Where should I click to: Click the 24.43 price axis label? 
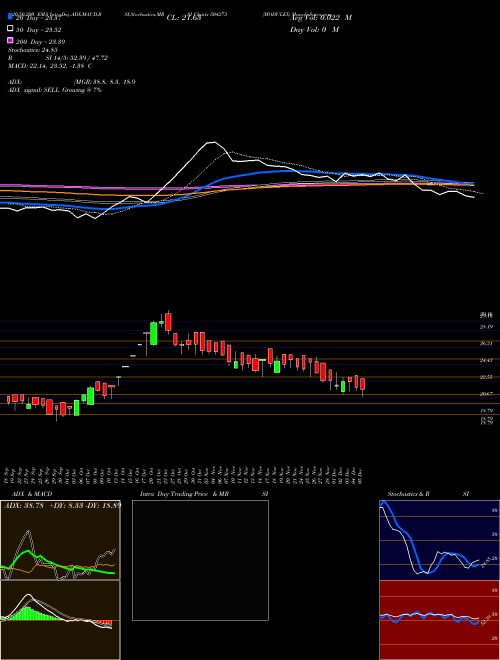pyautogui.click(x=486, y=360)
